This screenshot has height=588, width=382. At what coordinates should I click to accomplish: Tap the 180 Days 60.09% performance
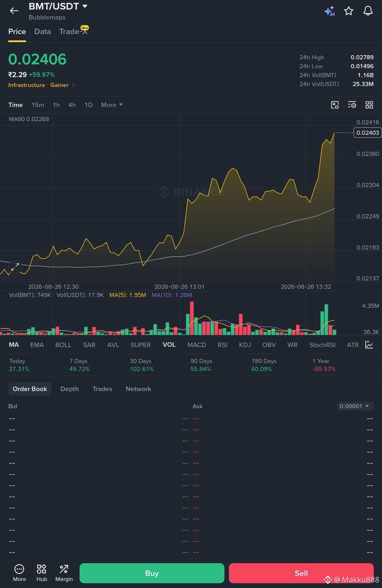tap(264, 365)
